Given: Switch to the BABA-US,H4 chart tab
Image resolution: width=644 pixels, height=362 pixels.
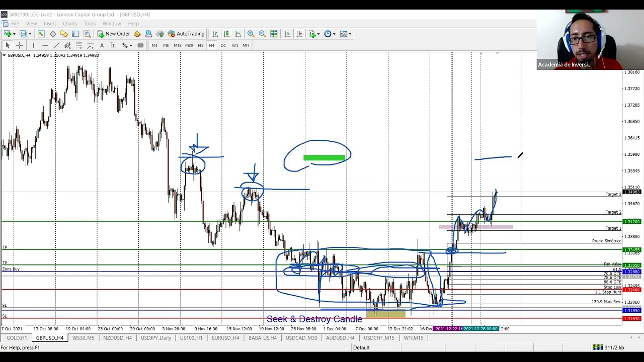Looking at the screenshot, I should click(263, 338).
